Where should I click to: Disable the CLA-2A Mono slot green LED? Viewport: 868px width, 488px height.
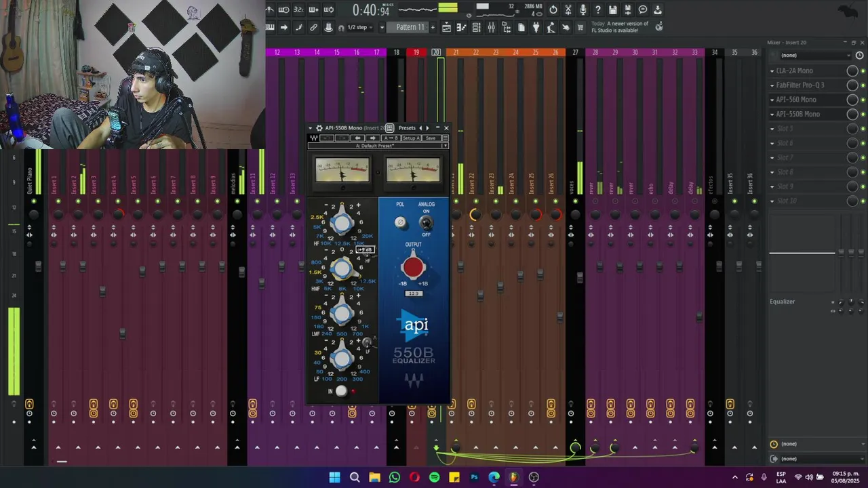pyautogui.click(x=863, y=70)
